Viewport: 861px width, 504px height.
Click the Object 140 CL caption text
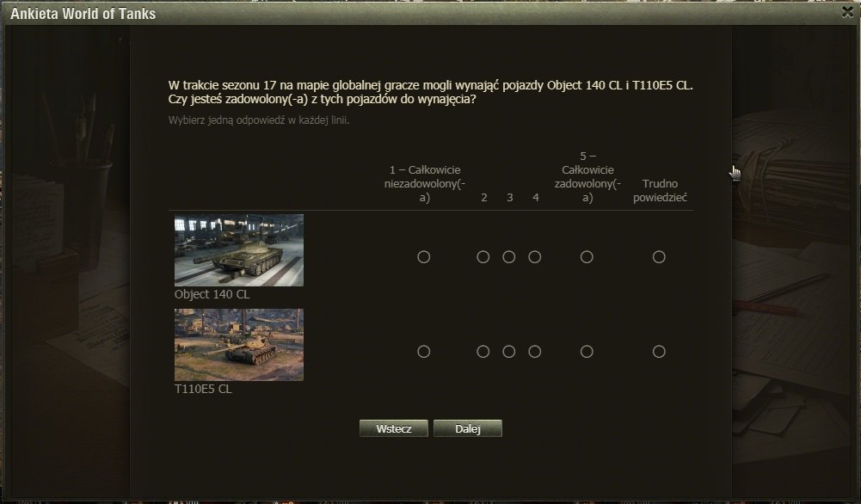212,294
